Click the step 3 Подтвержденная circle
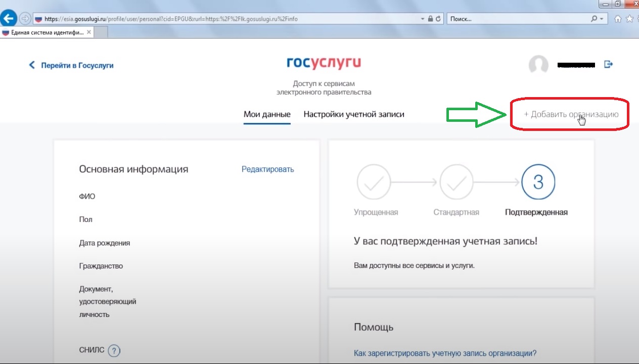This screenshot has width=639, height=364. [538, 181]
